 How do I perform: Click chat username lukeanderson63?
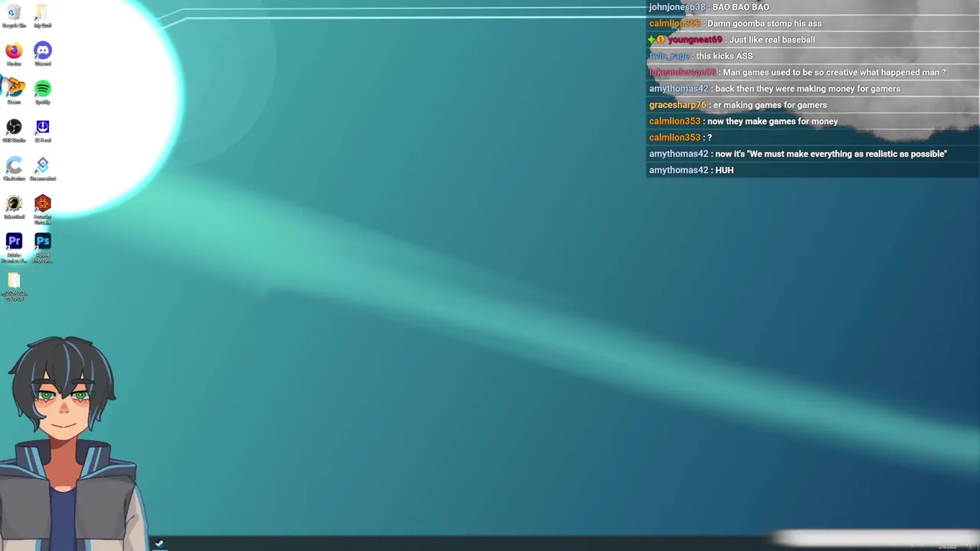(682, 72)
